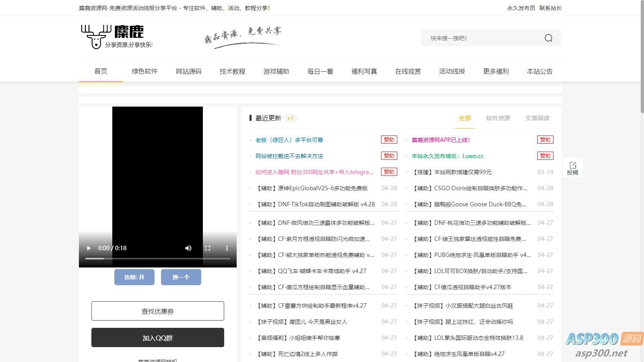Enter fullscreen mode on the video
The height and width of the screenshot is (362, 644).
(x=208, y=248)
